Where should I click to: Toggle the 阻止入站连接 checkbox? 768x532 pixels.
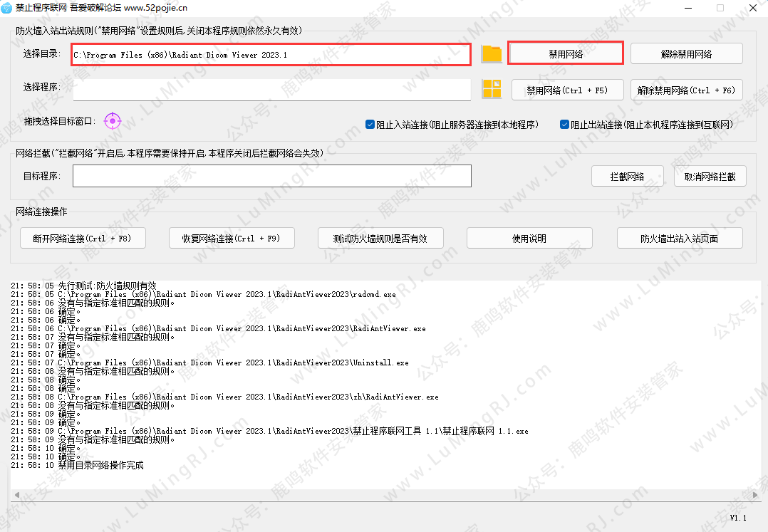coord(370,124)
